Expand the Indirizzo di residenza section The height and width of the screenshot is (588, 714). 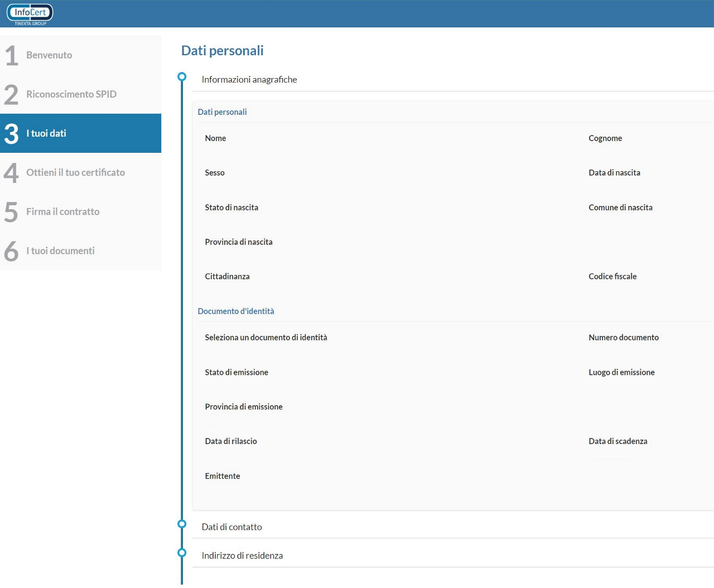pyautogui.click(x=242, y=556)
